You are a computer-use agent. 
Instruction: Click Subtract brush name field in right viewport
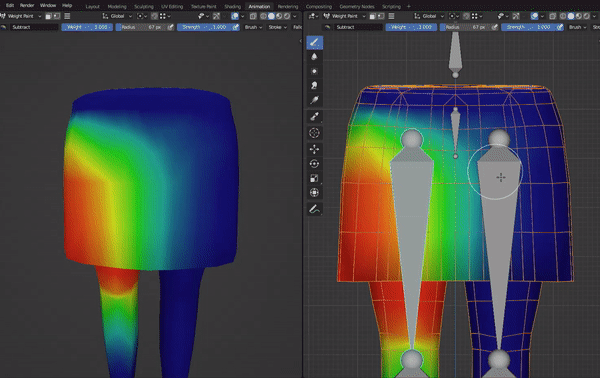click(359, 27)
